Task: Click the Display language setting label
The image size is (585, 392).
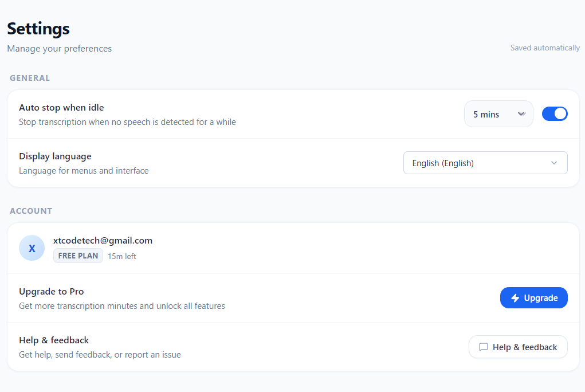Action: click(55, 156)
